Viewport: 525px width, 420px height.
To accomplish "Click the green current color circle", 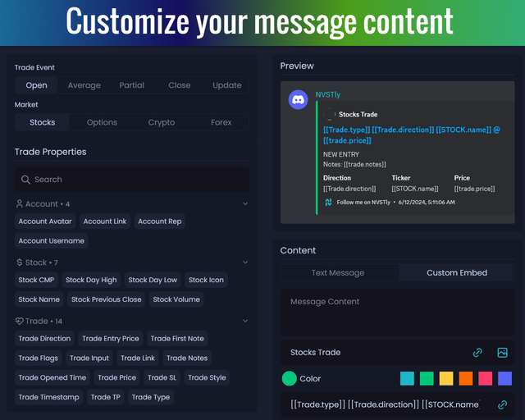I will (x=289, y=379).
